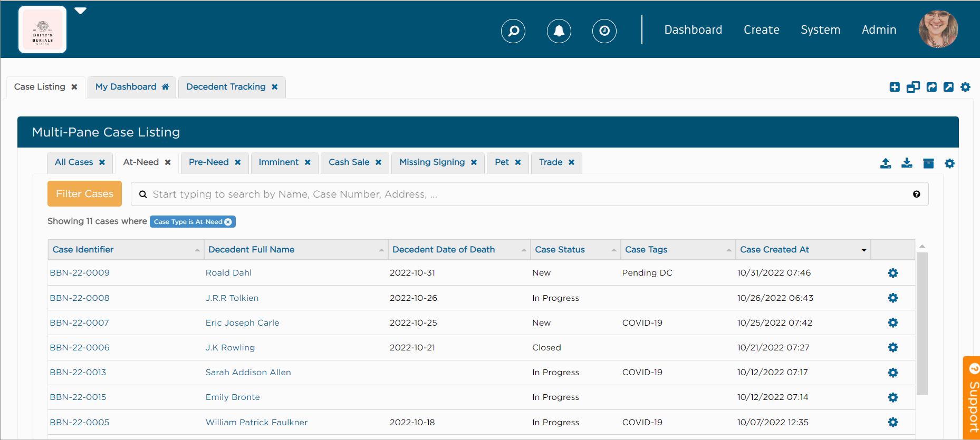
Task: Close the Missing Signing pane tab
Action: coord(474,162)
